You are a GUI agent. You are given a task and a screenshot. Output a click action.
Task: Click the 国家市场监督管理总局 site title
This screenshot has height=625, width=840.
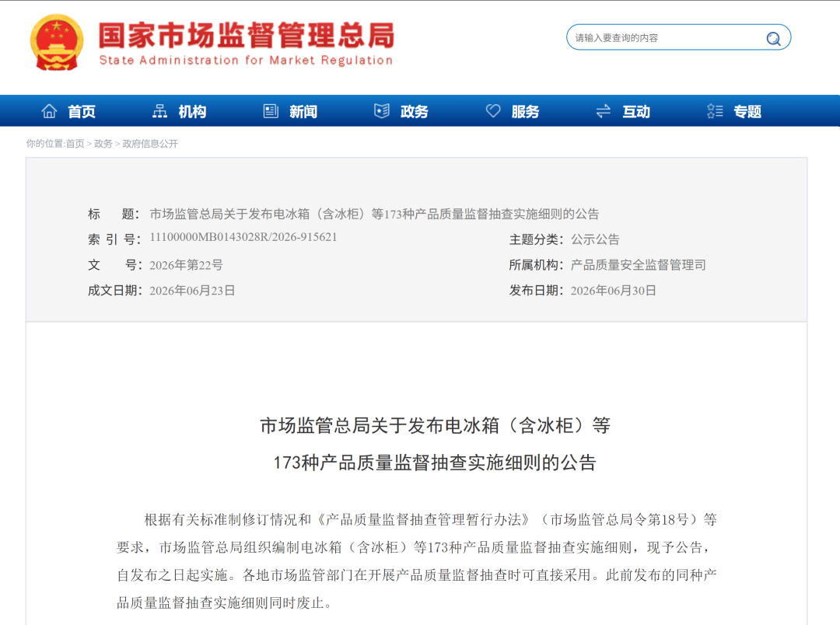pyautogui.click(x=247, y=35)
